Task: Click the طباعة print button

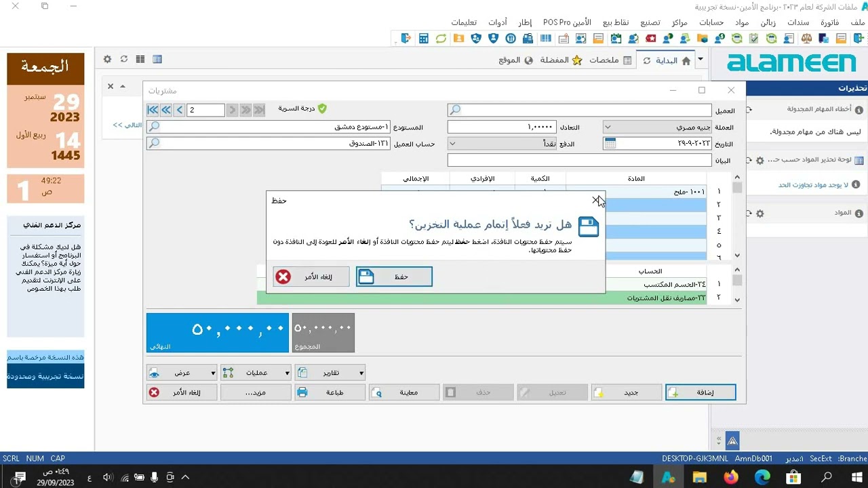Action: (330, 392)
